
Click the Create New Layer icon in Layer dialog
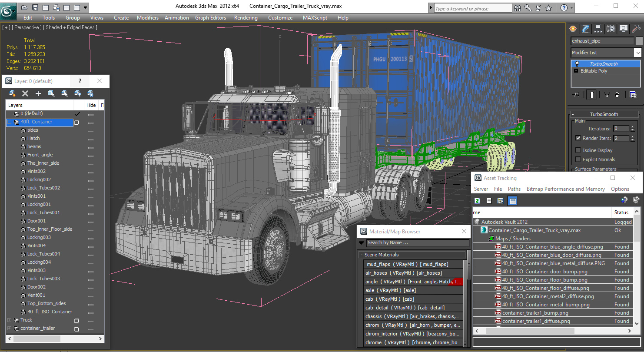click(x=12, y=93)
